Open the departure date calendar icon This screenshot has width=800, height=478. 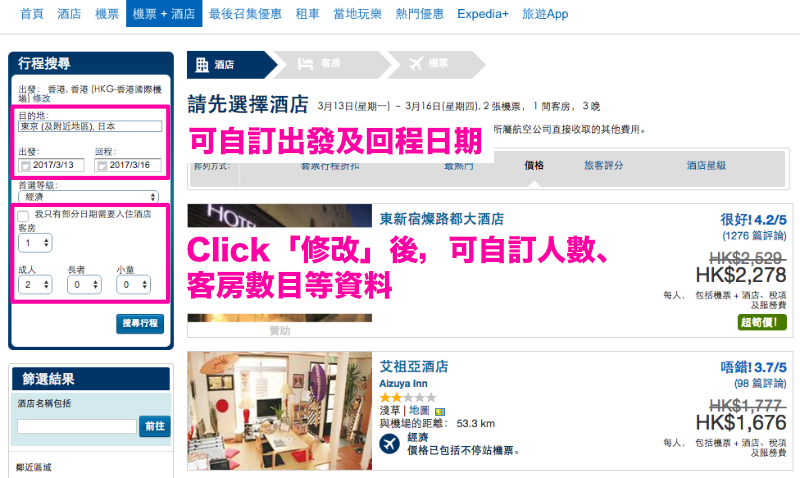[26, 165]
